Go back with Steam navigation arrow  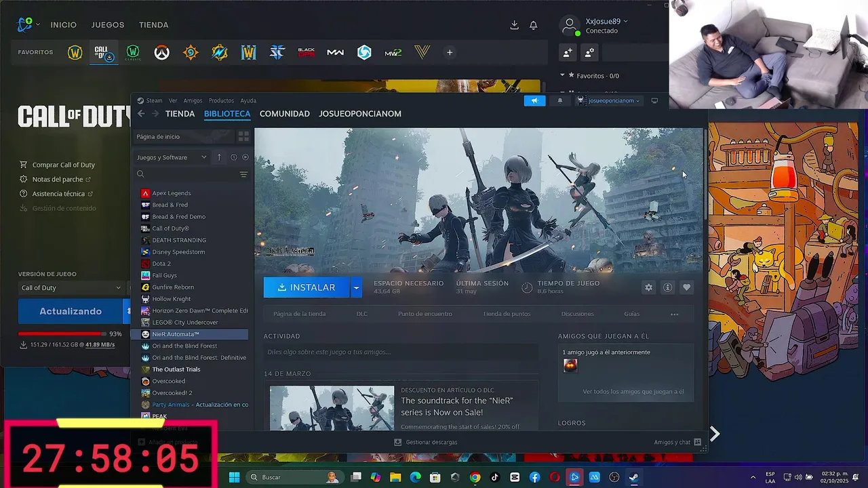pos(141,114)
